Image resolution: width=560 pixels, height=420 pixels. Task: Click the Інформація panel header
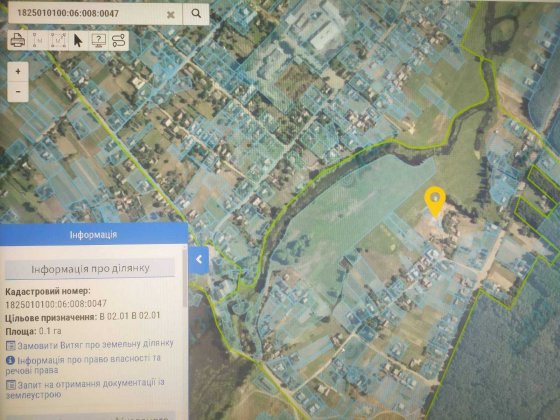coord(94,234)
